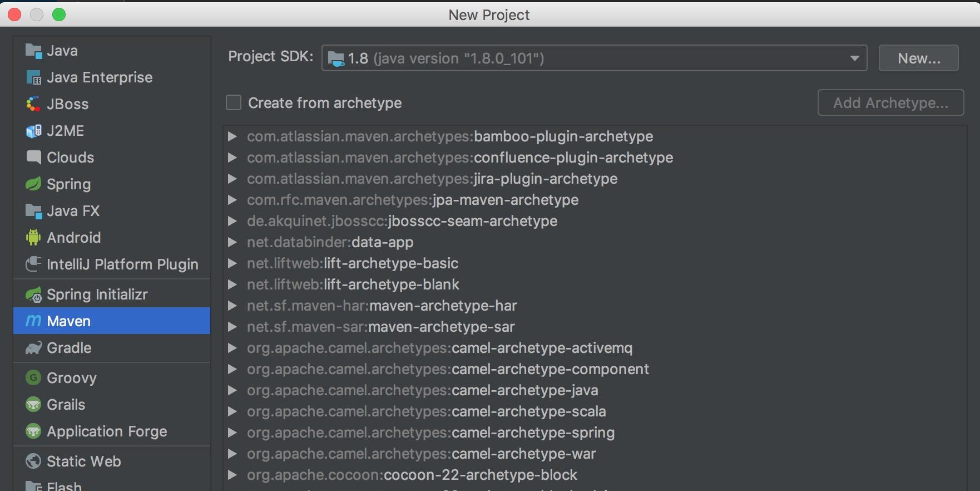The width and height of the screenshot is (980, 491).
Task: Select IntelliJ Platform Plugin label
Action: [x=122, y=264]
